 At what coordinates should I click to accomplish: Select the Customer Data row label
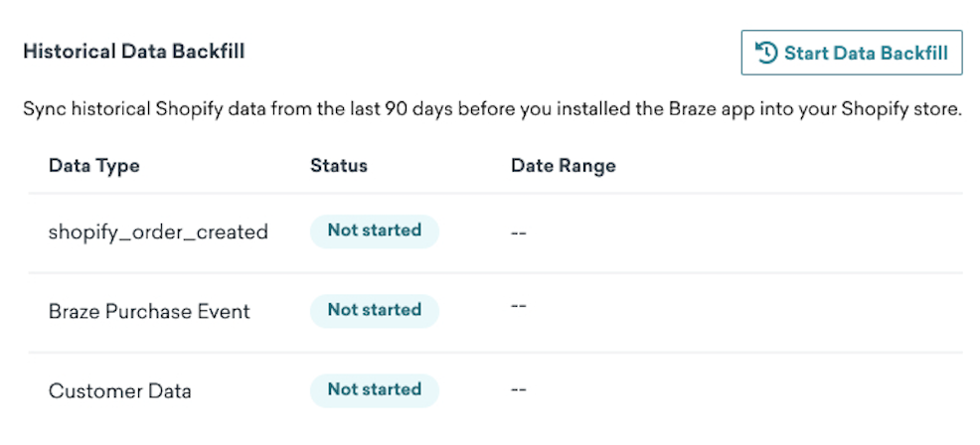click(x=120, y=391)
